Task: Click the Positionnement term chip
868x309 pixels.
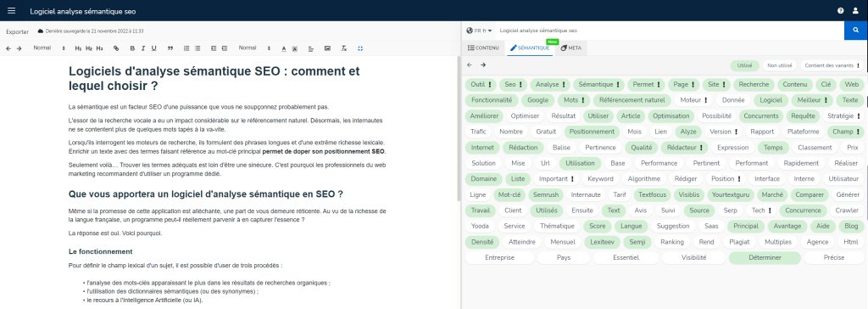Action: [592, 132]
